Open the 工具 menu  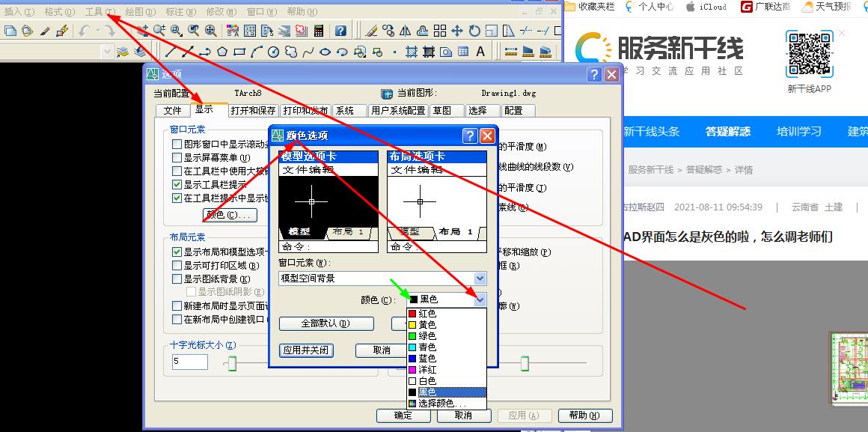101,12
